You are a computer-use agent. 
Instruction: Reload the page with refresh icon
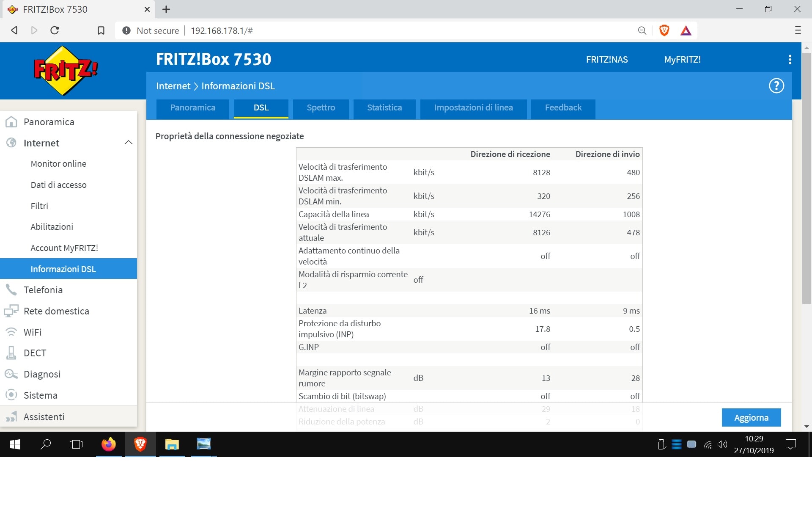(55, 30)
